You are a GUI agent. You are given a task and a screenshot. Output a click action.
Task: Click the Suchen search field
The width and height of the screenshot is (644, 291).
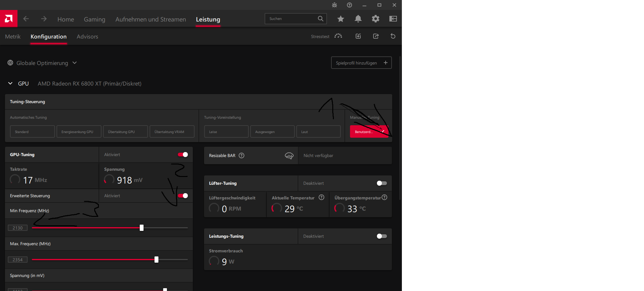[x=295, y=19]
